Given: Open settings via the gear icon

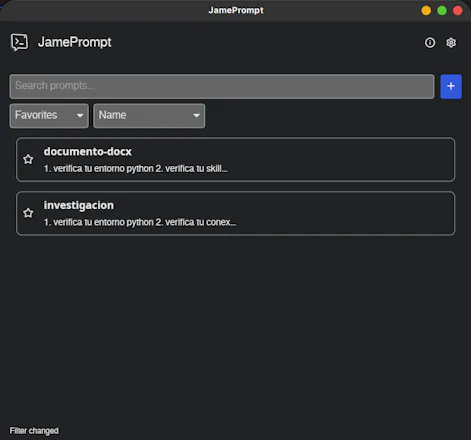Looking at the screenshot, I should coord(451,43).
